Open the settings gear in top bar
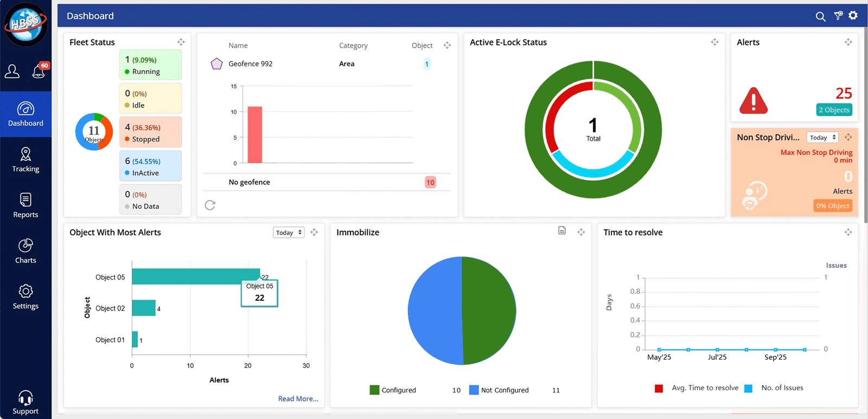This screenshot has height=419, width=868. pos(853,16)
